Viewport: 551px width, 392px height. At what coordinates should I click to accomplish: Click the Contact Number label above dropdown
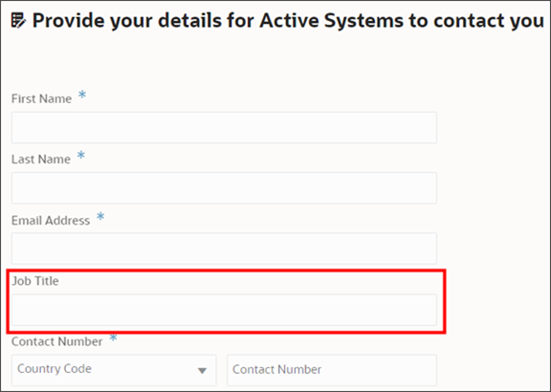tap(57, 341)
